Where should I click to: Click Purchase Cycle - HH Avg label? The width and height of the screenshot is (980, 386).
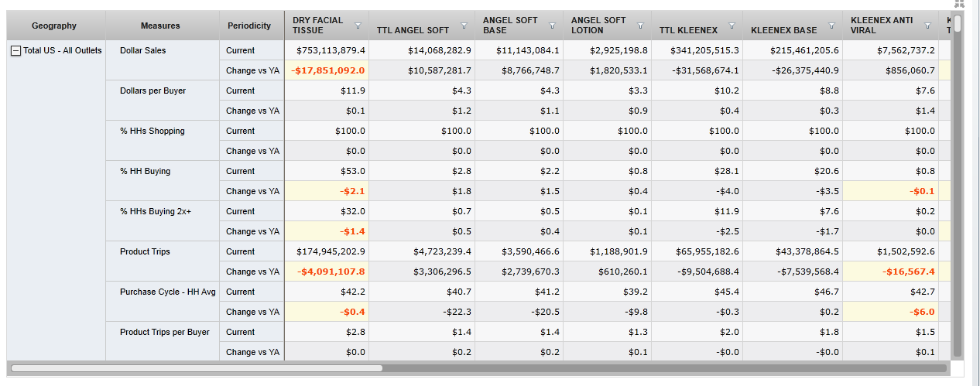[167, 292]
